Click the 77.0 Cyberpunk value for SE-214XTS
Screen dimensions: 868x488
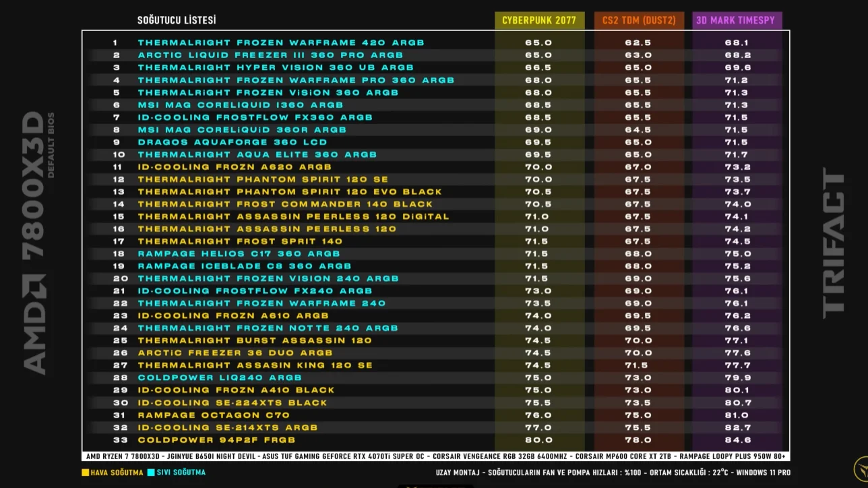point(538,427)
